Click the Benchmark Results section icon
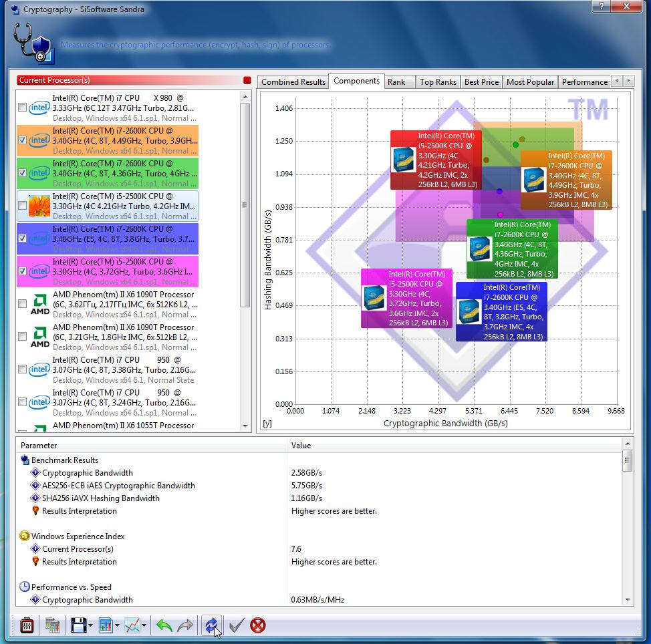The width and height of the screenshot is (651, 644). tap(25, 460)
